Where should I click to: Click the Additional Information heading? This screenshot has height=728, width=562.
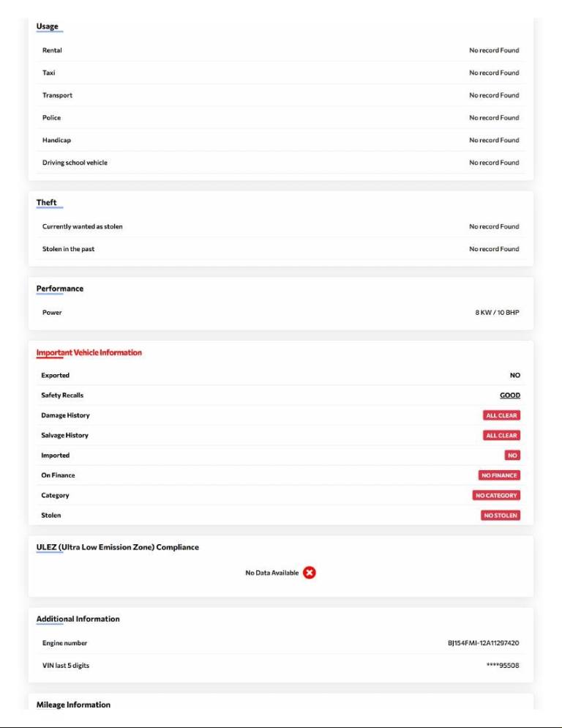pos(78,619)
